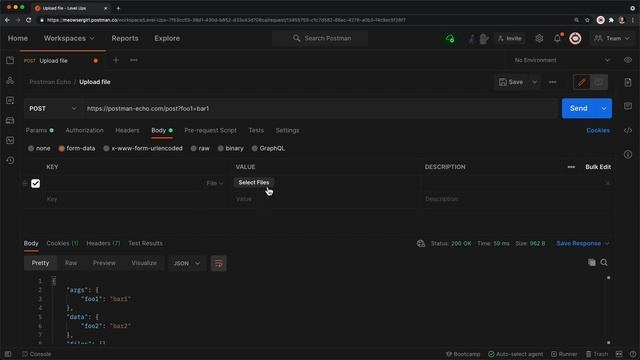The height and width of the screenshot is (360, 640).
Task: Switch to the Authorization tab
Action: (84, 131)
